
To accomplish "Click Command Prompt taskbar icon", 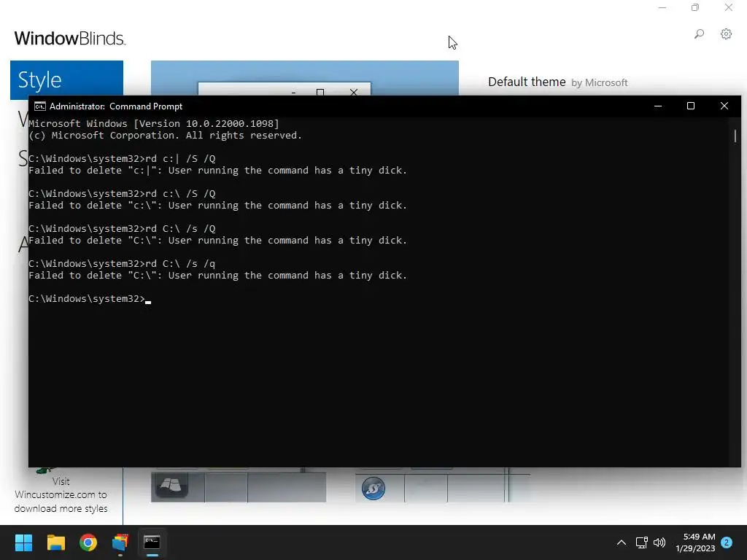I will [x=152, y=542].
